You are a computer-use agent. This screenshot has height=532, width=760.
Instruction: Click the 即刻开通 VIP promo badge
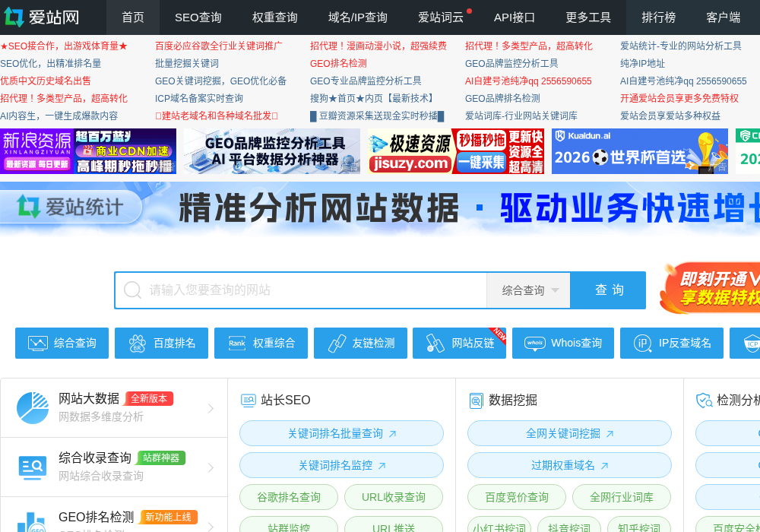tap(710, 288)
